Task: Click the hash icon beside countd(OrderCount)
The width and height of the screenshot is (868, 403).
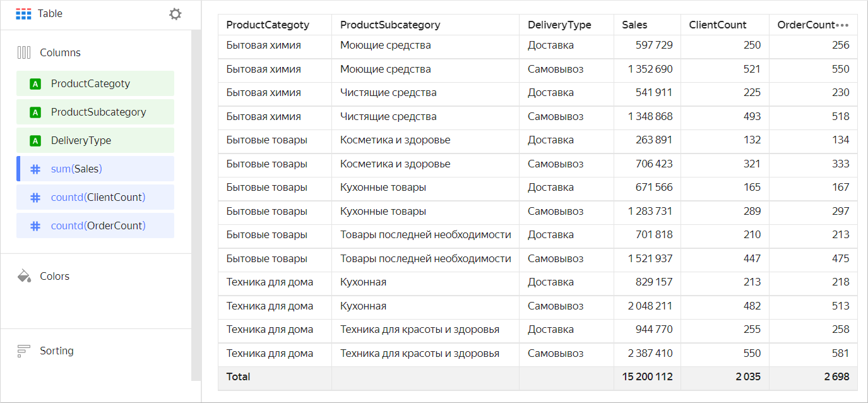Action: (35, 226)
